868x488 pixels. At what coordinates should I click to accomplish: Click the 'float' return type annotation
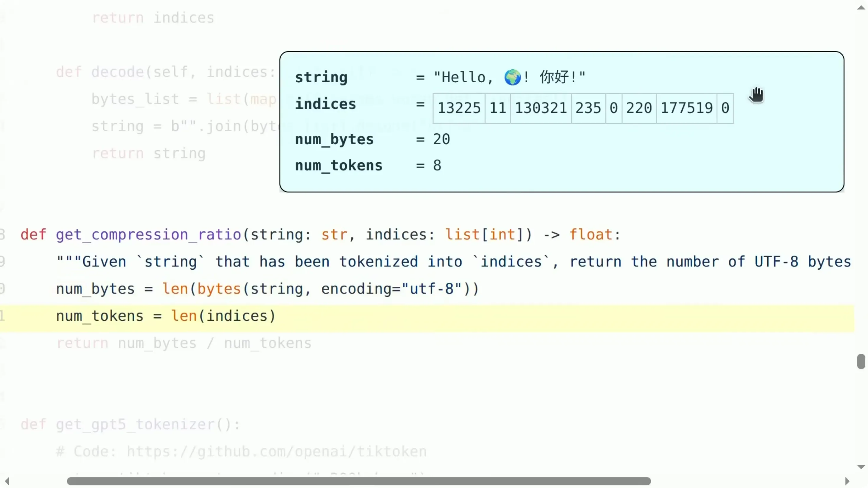point(591,235)
